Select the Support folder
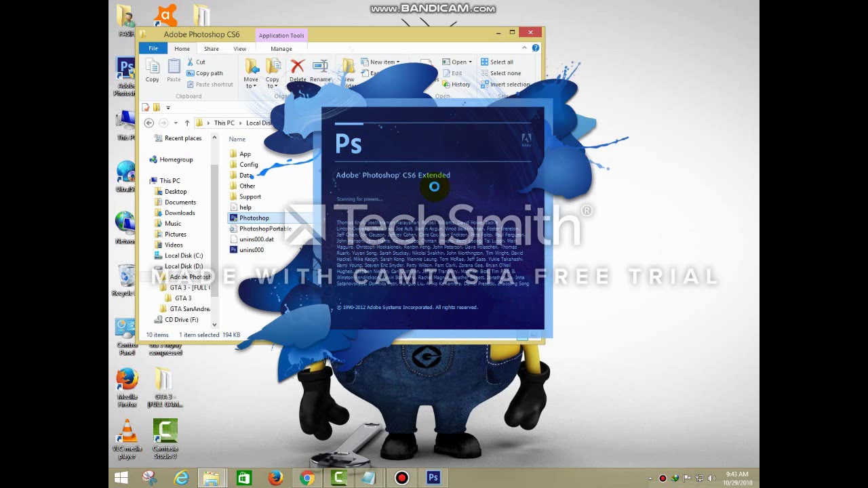The height and width of the screenshot is (488, 868). click(245, 197)
